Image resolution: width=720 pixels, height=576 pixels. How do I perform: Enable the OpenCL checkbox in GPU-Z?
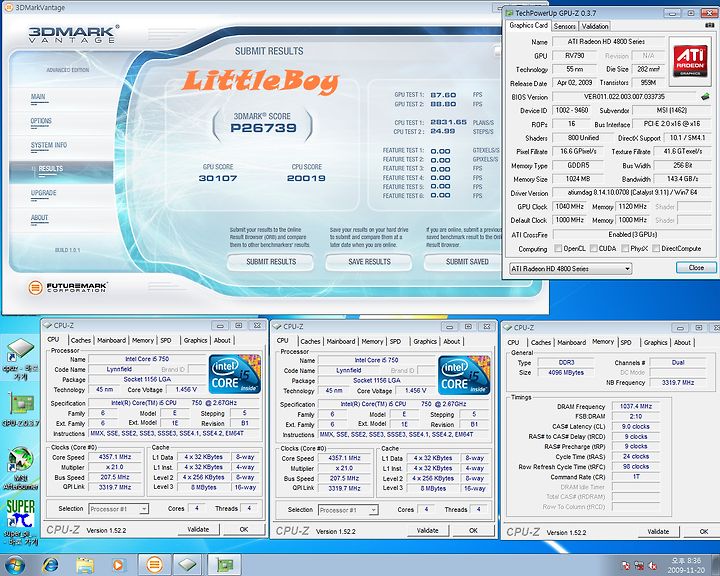558,248
